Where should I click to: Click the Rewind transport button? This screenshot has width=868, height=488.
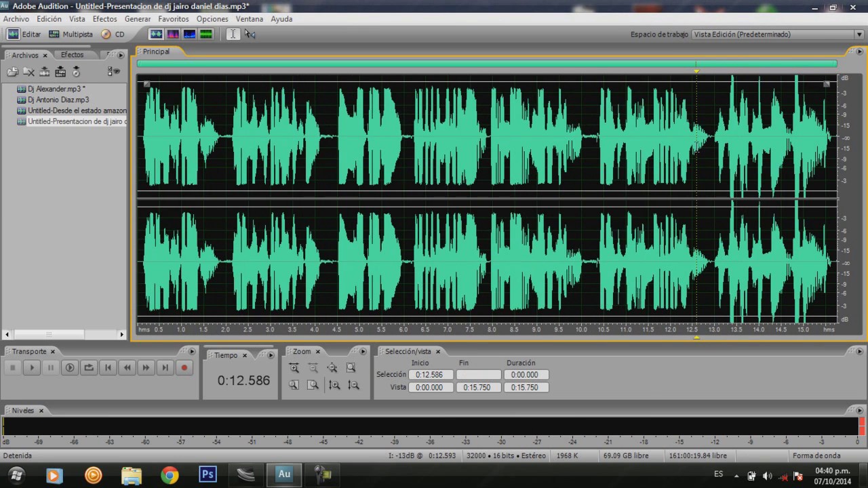click(x=126, y=367)
